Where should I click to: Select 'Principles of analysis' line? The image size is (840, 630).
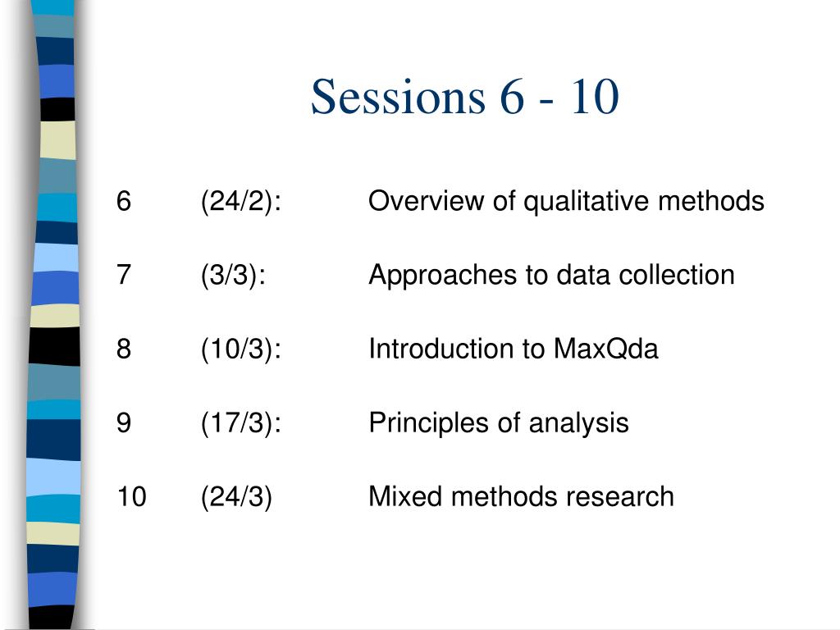click(x=498, y=423)
